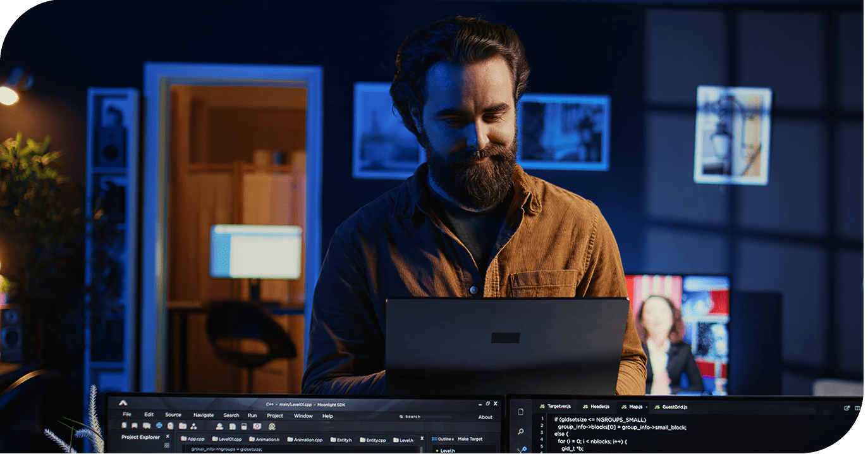Open the Help menu
This screenshot has height=454, width=868.
pyautogui.click(x=327, y=415)
